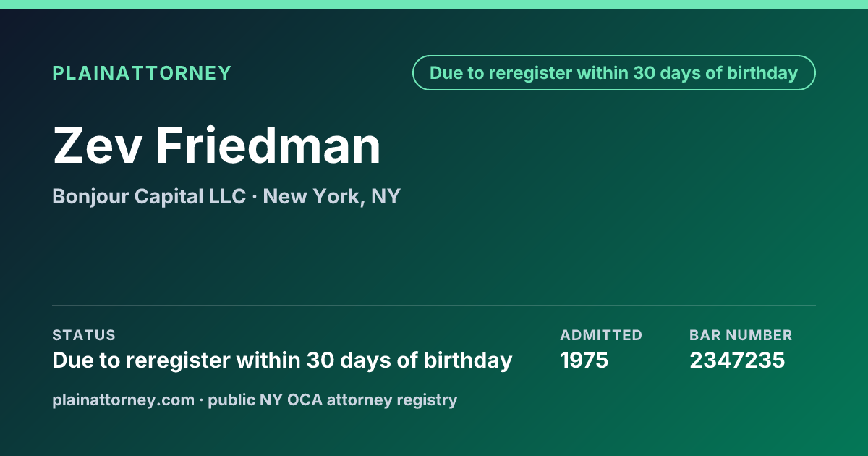868x456 pixels.
Task: Select the bold reregister status value text
Action: tap(282, 360)
